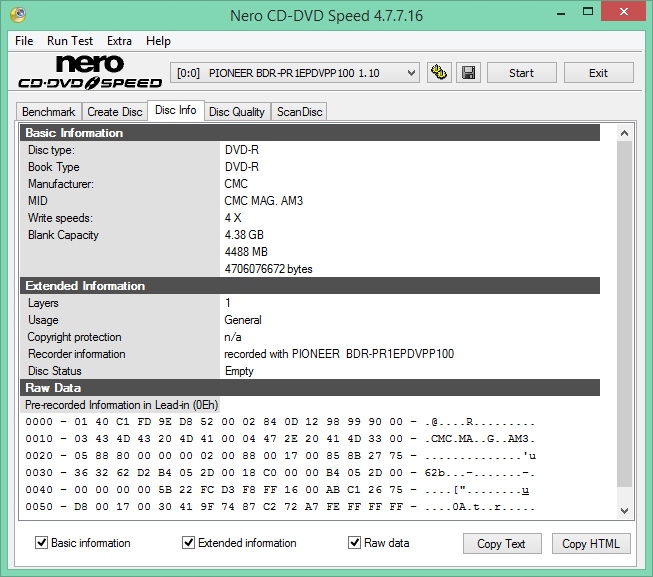Viewport: 653px width, 577px height.
Task: Select the ScanDisc tab
Action: (299, 112)
